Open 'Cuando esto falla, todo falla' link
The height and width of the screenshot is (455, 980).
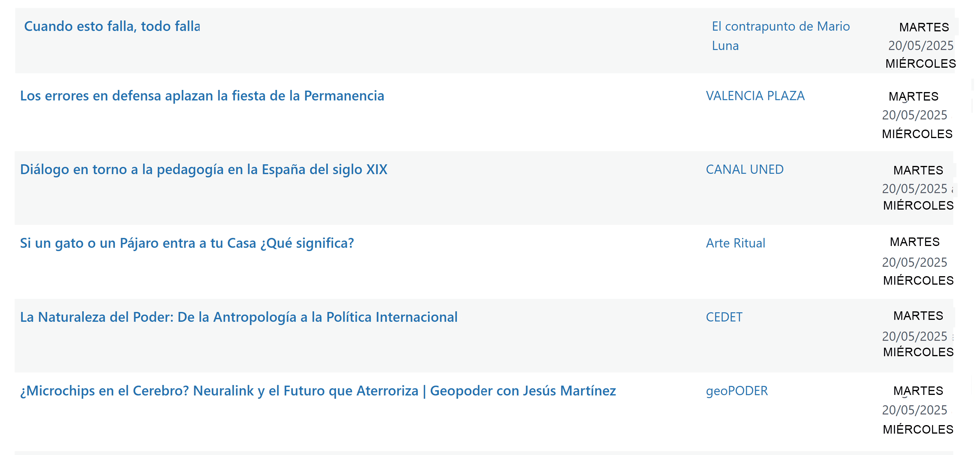[112, 26]
